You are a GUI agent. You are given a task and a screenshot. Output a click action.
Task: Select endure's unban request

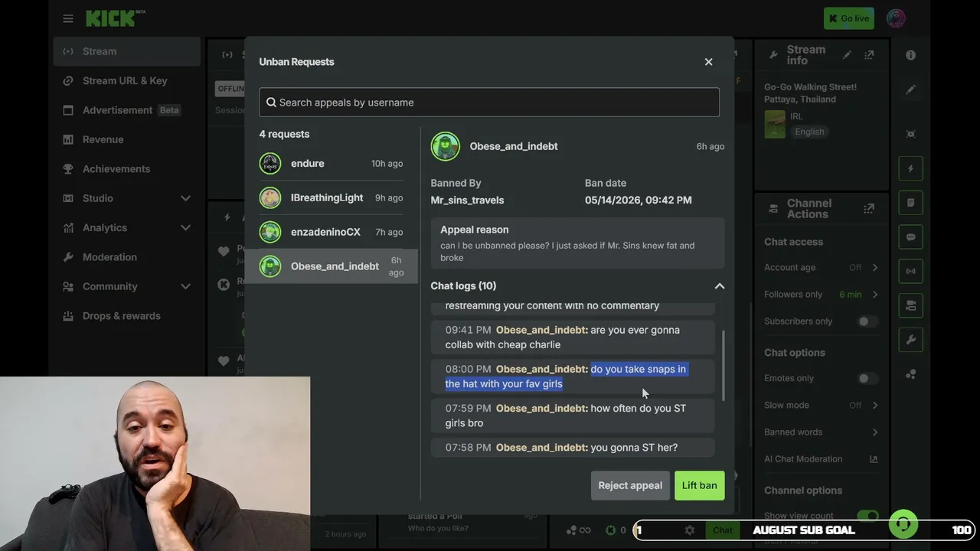tap(331, 163)
